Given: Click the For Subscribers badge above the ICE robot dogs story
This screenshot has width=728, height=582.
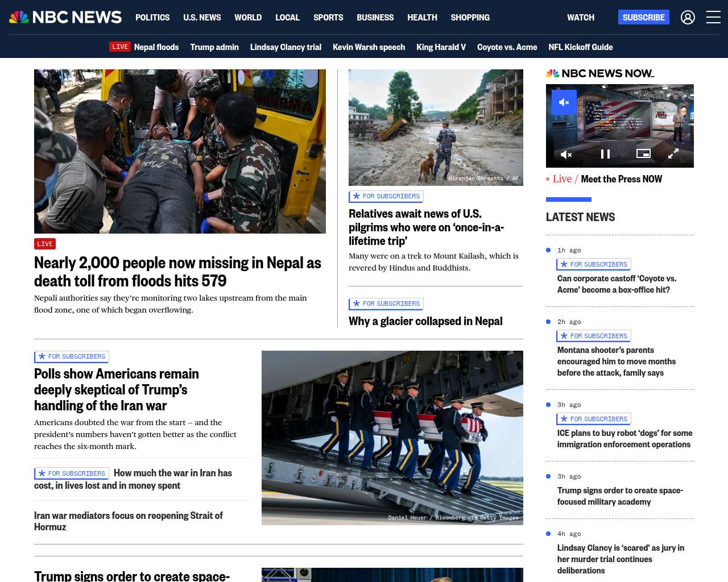Looking at the screenshot, I should click(x=594, y=419).
